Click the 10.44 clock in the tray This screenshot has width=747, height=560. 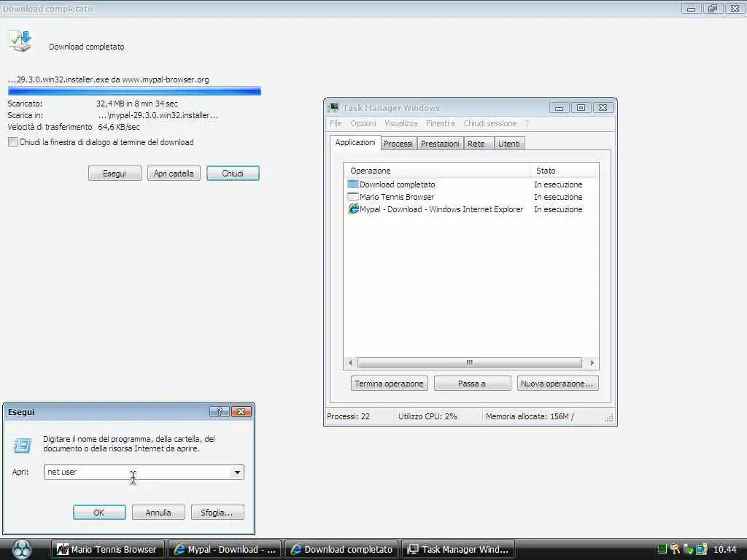click(x=724, y=550)
